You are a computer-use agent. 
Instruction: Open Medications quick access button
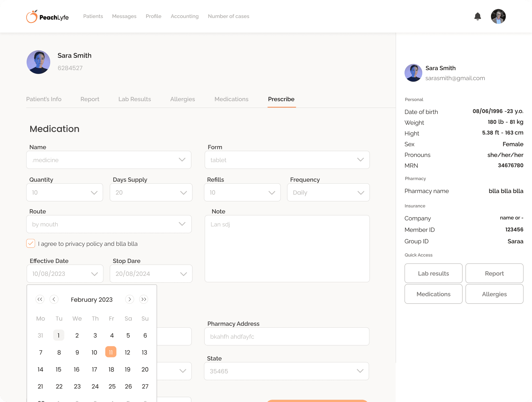(433, 294)
